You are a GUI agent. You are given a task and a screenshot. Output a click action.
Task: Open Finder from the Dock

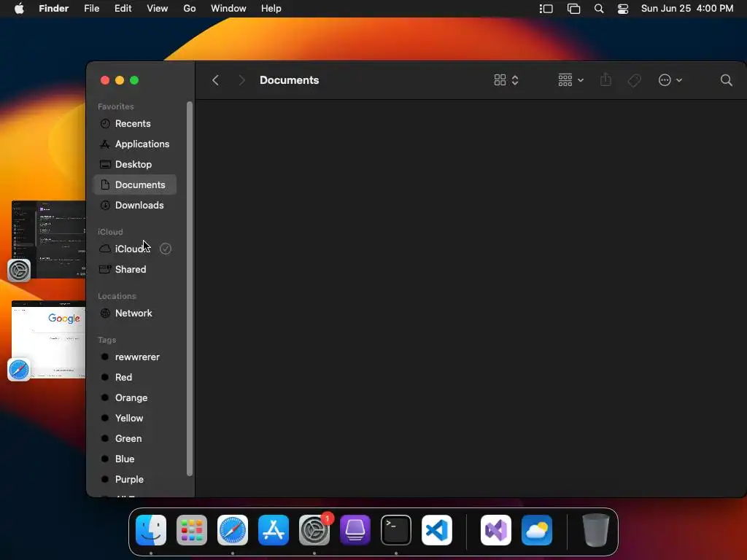pyautogui.click(x=151, y=530)
